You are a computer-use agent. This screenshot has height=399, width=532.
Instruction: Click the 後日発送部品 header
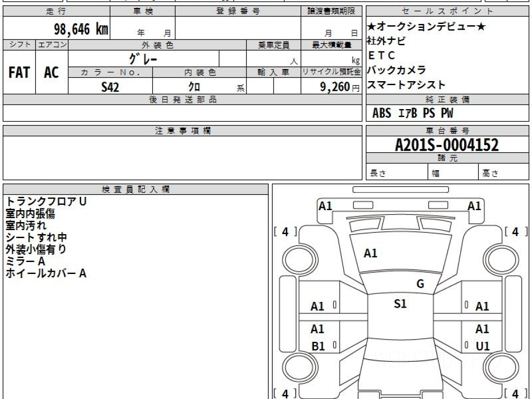pos(183,100)
